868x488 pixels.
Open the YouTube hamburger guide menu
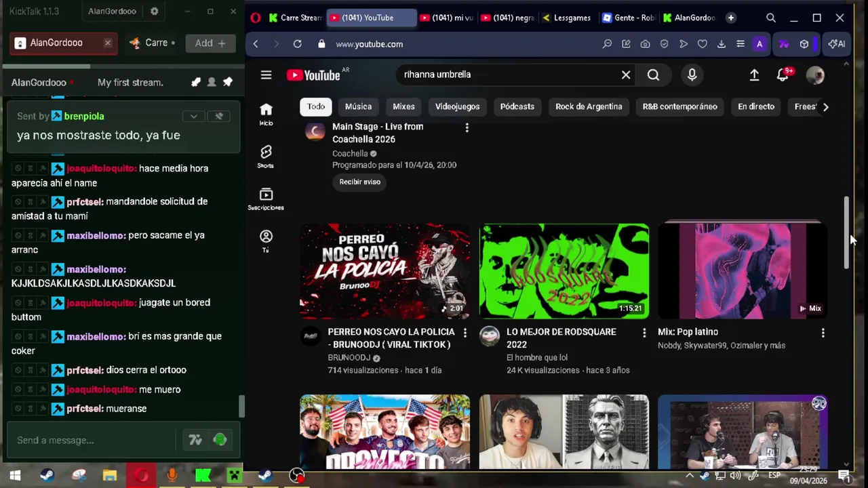(x=266, y=75)
